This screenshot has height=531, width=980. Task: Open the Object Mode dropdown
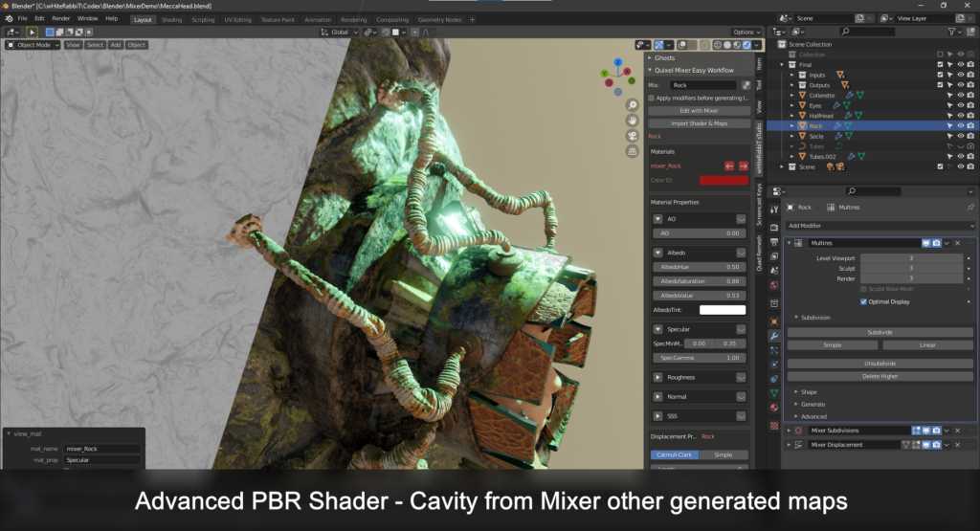33,45
